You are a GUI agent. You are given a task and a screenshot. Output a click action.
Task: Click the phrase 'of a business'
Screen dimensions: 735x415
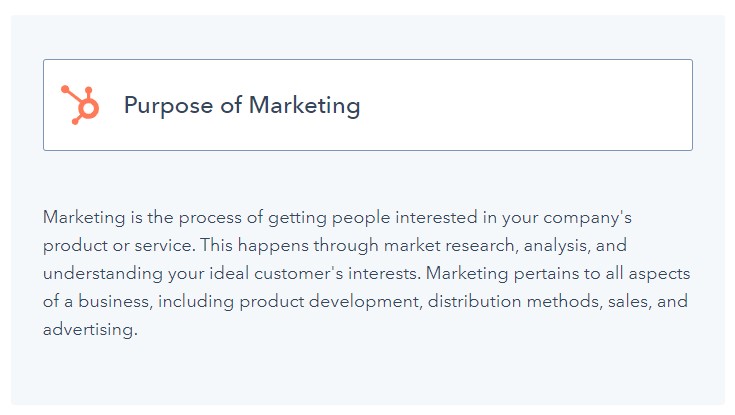tap(94, 301)
